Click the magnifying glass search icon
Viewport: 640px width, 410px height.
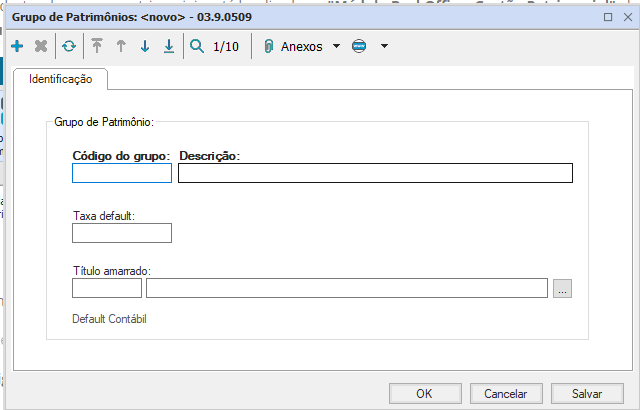pos(197,46)
